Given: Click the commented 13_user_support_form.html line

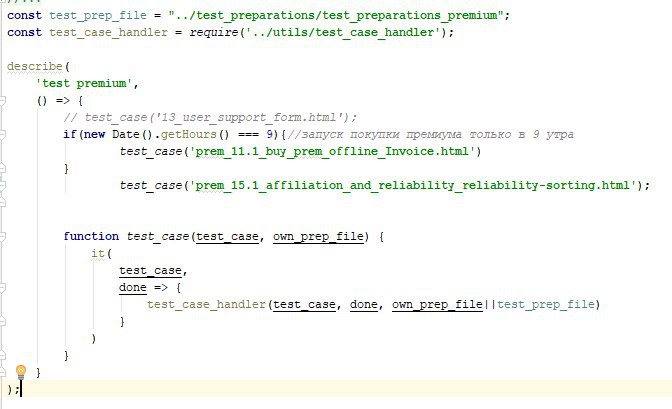Looking at the screenshot, I should coord(210,117).
